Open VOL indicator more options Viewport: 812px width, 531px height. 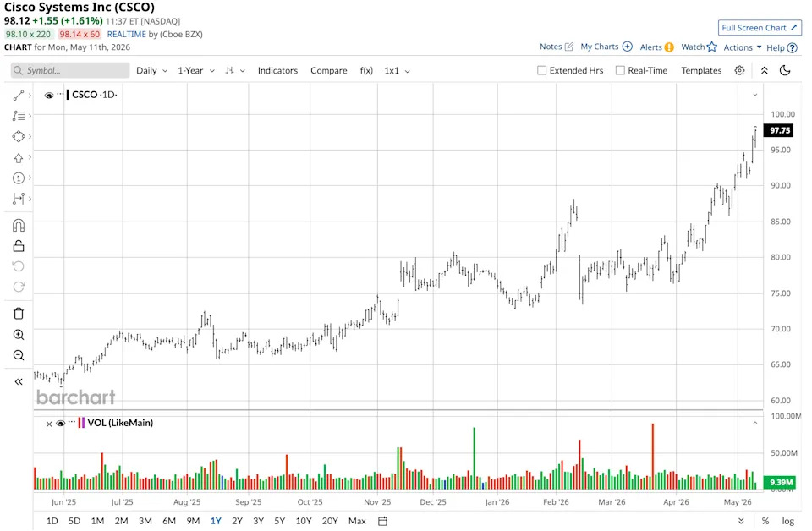(x=72, y=422)
